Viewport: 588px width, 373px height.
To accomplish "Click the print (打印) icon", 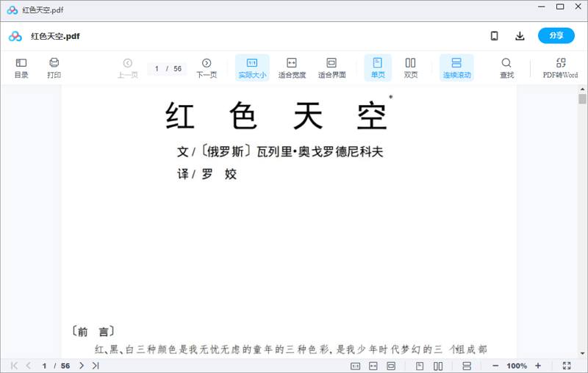I will (x=54, y=68).
